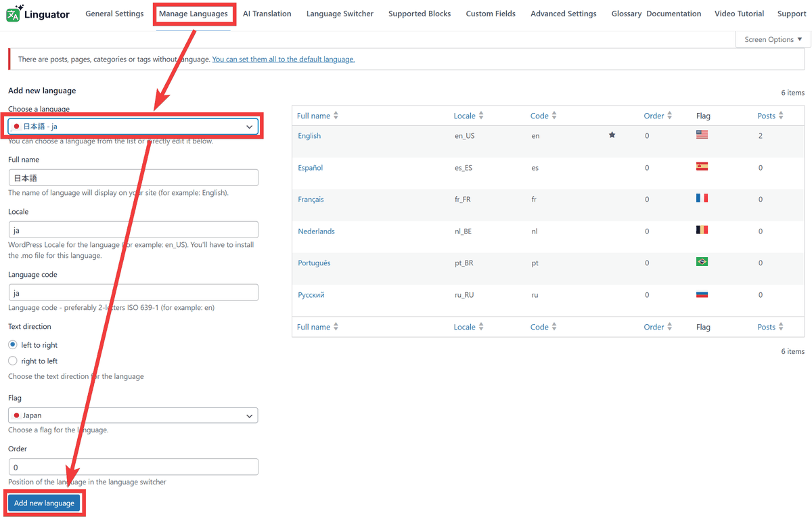The image size is (812, 519).
Task: Click the France flag in Français row
Action: (702, 198)
